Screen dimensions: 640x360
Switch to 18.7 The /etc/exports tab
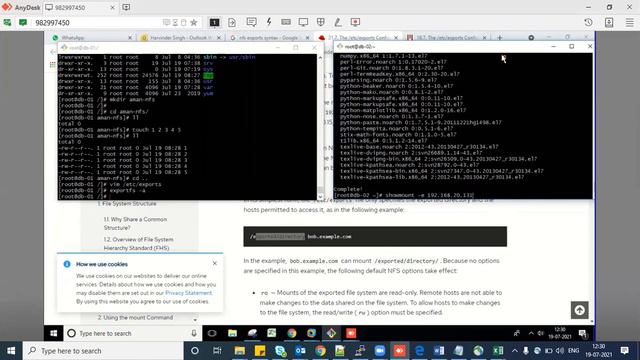pos(447,38)
